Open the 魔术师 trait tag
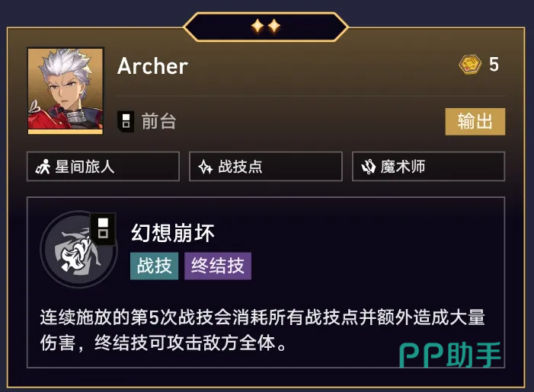The width and height of the screenshot is (534, 392). (x=428, y=167)
